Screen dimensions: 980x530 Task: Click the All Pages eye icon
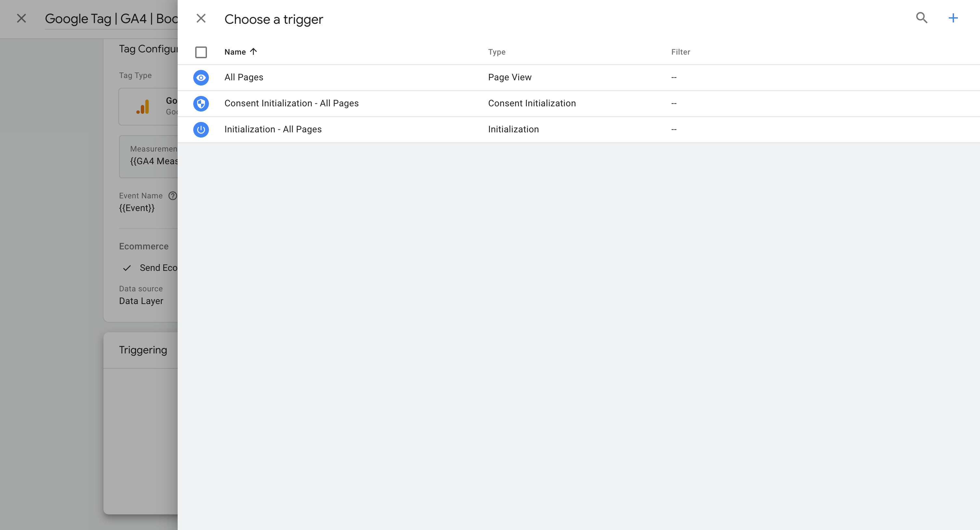[x=201, y=78]
